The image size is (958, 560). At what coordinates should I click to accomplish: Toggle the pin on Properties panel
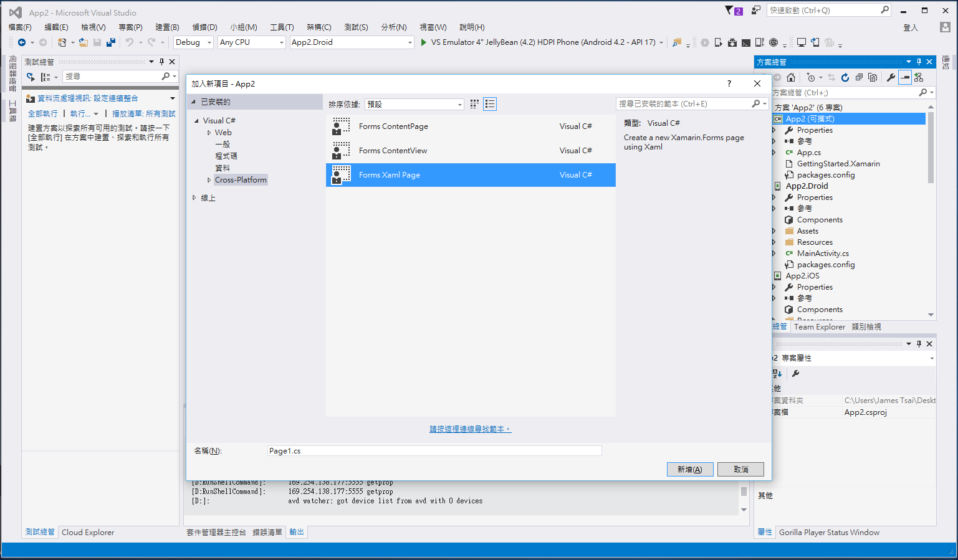(x=919, y=344)
